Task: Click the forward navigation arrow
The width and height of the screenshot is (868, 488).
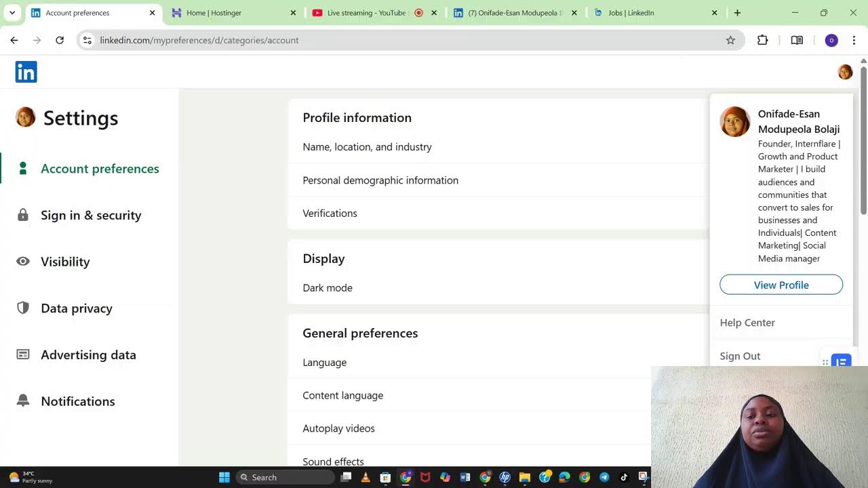Action: click(37, 40)
